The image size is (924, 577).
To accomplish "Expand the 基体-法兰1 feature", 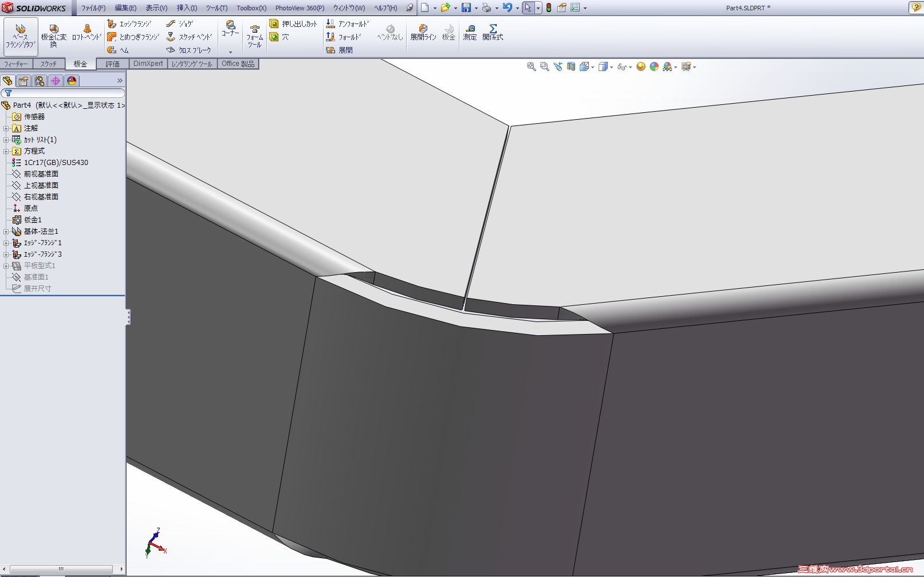I will 6,231.
